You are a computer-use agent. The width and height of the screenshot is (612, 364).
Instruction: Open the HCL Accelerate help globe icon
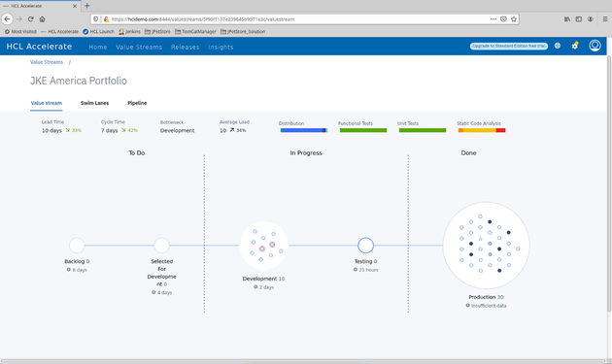click(x=558, y=46)
